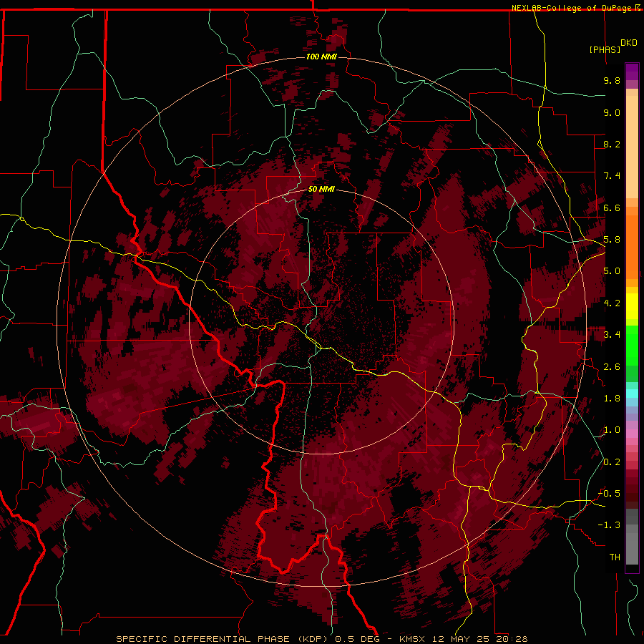
Task: Click the 9.0 value on the color scale
Action: click(x=612, y=112)
